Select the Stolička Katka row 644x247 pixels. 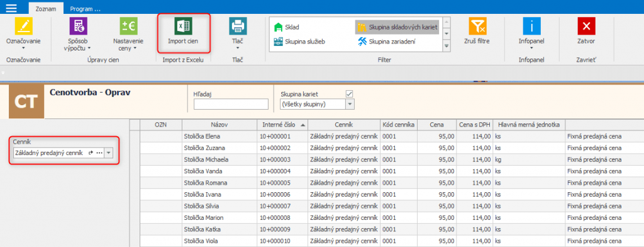[x=387, y=229]
